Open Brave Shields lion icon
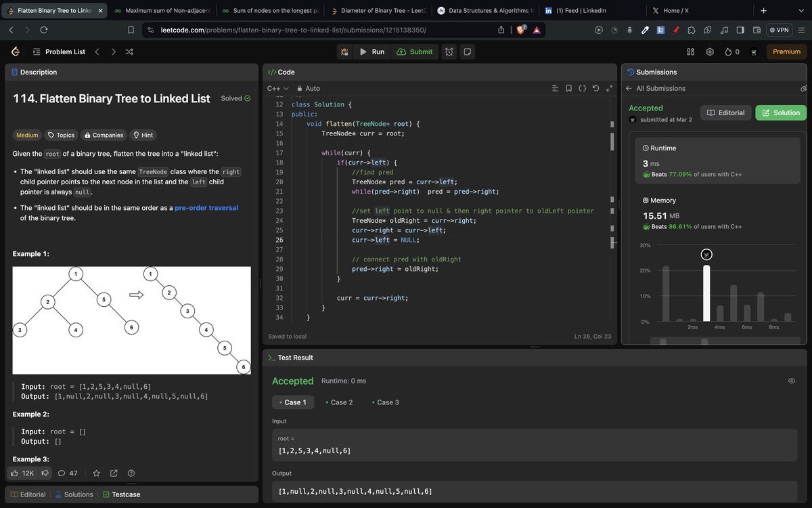The image size is (812, 508). pyautogui.click(x=522, y=30)
